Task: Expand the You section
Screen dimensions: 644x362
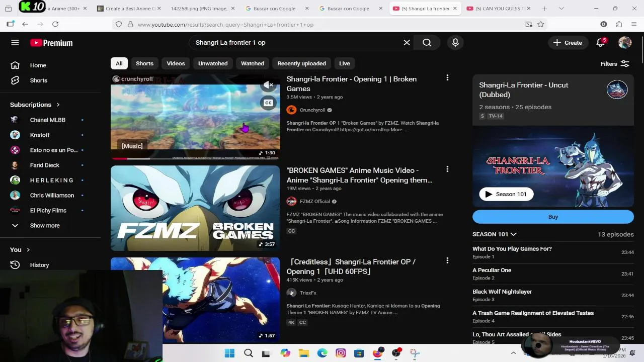Action: 20,249
